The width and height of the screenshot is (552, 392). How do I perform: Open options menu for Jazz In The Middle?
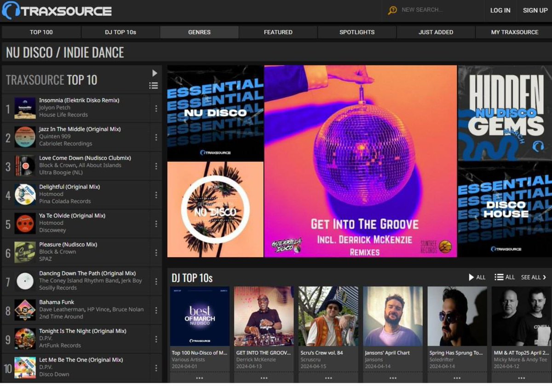pos(156,137)
